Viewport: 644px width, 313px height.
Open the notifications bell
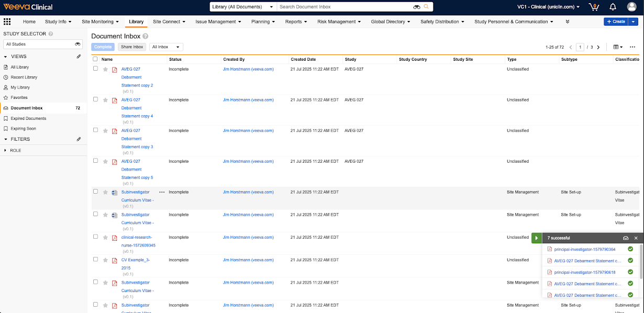coord(613,7)
